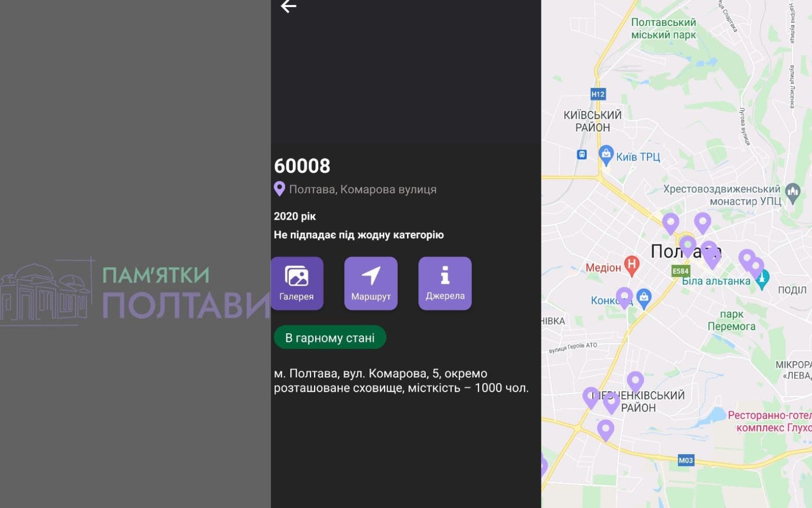Select the blue Конкорд shopping bag icon
The width and height of the screenshot is (812, 508).
(x=644, y=298)
